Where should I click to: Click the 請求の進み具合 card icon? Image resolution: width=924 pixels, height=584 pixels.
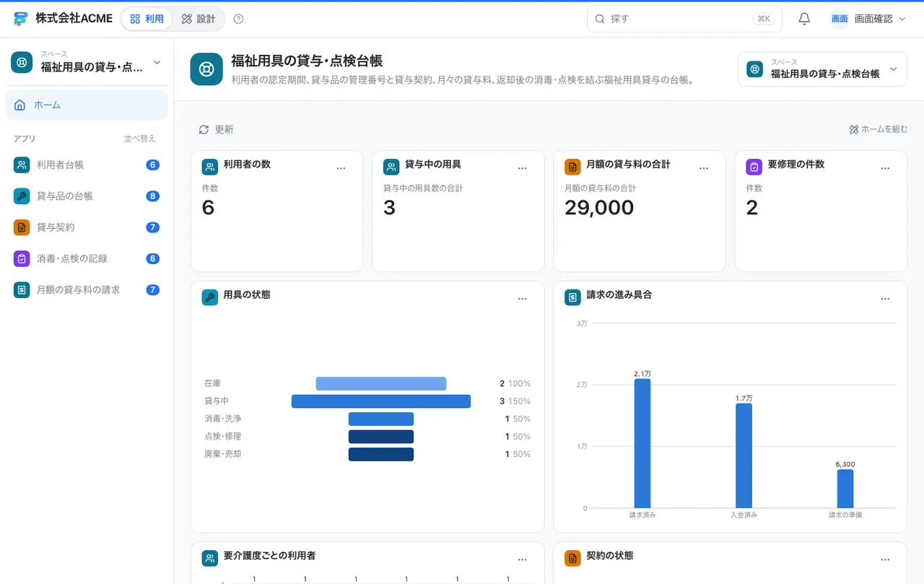coord(572,297)
